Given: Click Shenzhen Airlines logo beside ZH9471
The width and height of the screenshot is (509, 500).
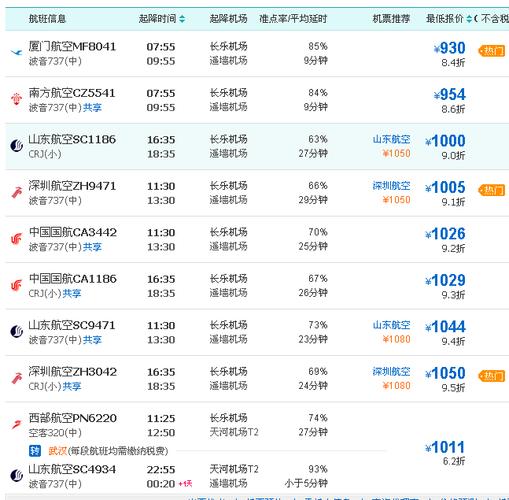Looking at the screenshot, I should 16,192.
